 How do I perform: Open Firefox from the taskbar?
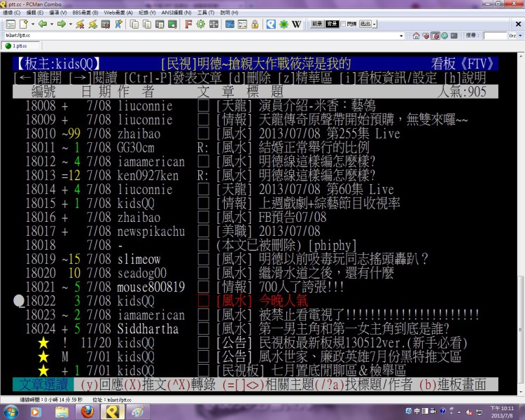[x=87, y=412]
